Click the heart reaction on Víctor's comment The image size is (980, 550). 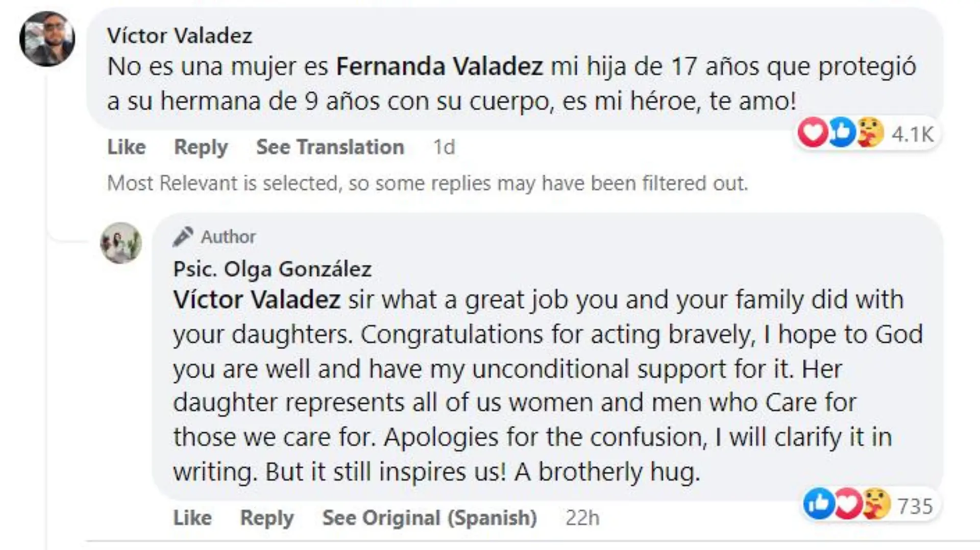point(812,132)
